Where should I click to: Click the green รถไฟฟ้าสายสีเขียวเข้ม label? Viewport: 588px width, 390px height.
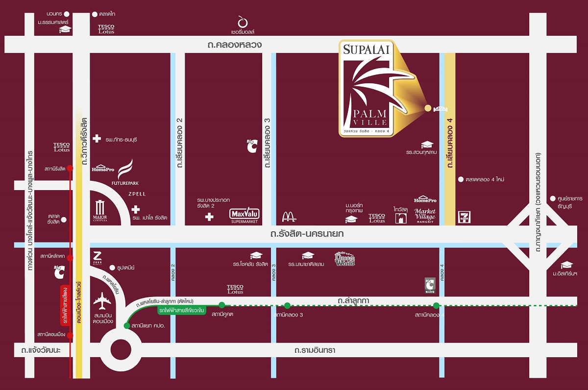(182, 311)
